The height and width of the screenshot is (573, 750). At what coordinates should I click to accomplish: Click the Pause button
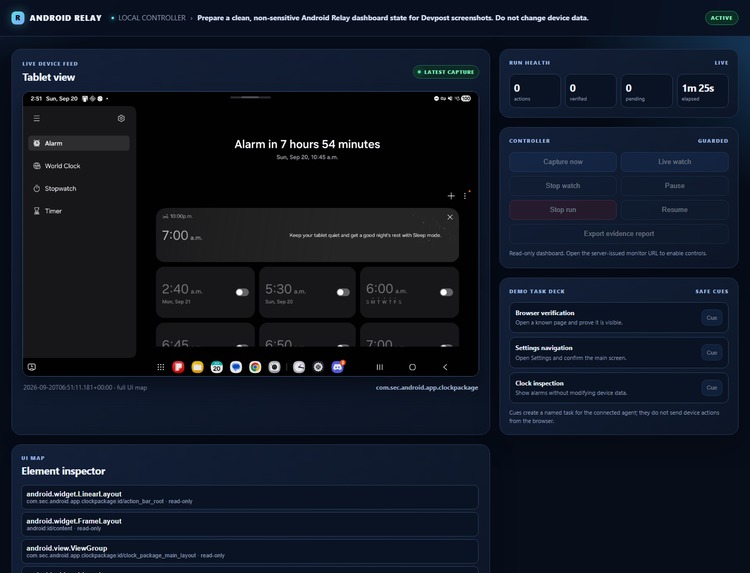[x=674, y=186]
